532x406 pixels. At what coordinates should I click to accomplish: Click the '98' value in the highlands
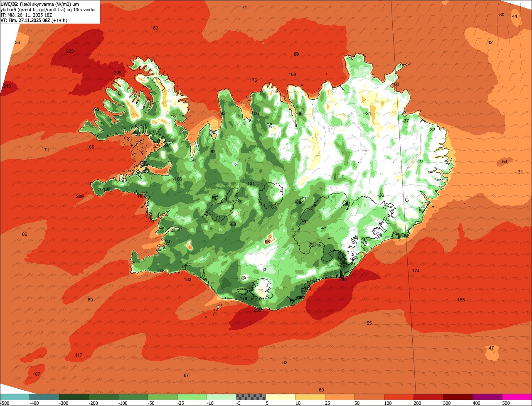pos(267,241)
